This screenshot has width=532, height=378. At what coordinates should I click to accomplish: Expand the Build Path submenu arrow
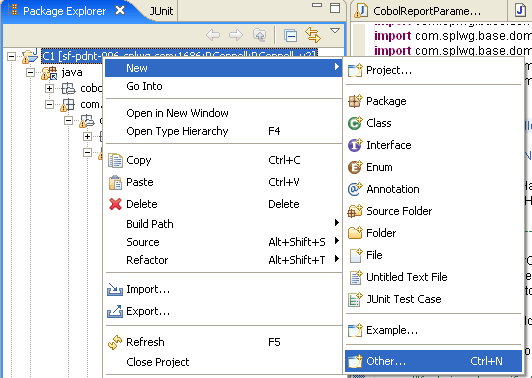pos(337,223)
